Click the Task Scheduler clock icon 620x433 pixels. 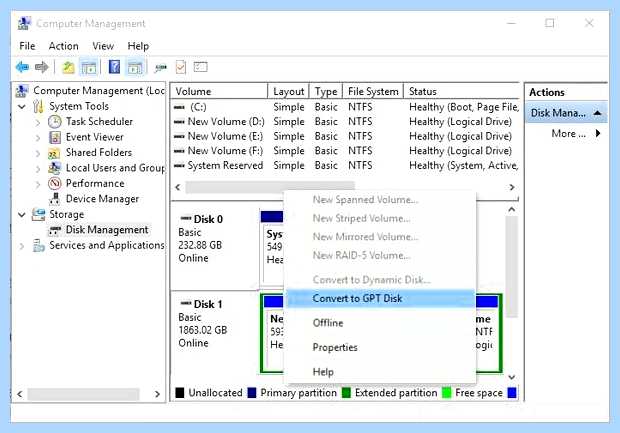pos(55,121)
